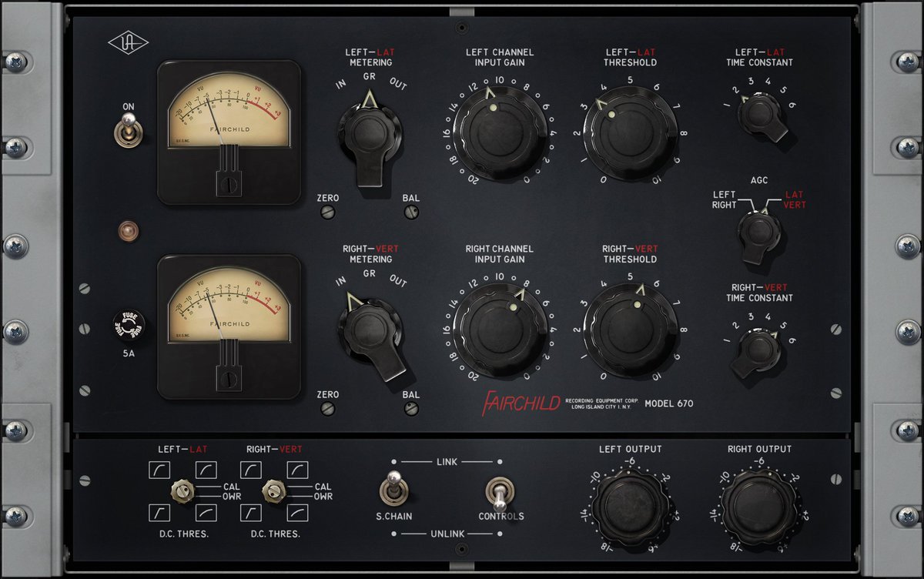Choose Left-Lat Time Constant position 6

coord(792,105)
